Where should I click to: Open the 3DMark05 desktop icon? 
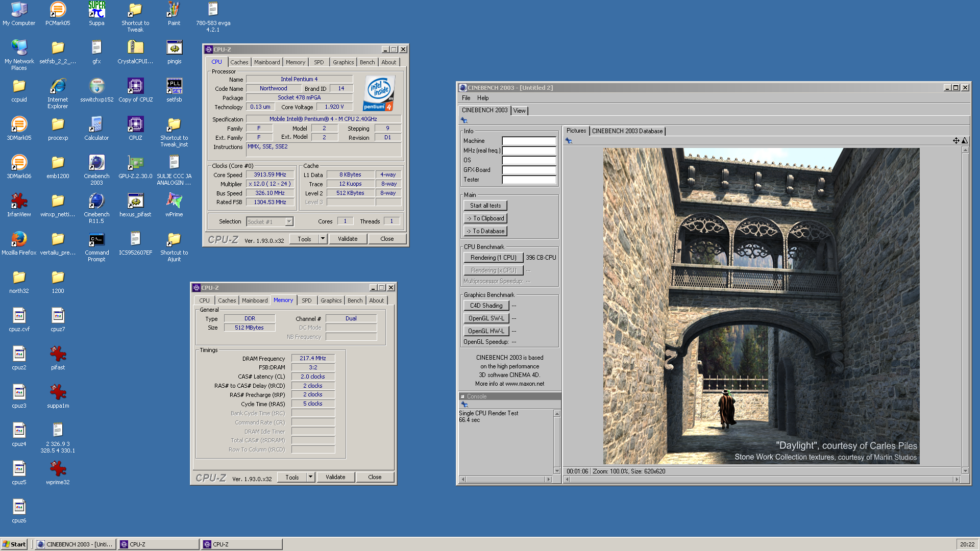coord(19,128)
